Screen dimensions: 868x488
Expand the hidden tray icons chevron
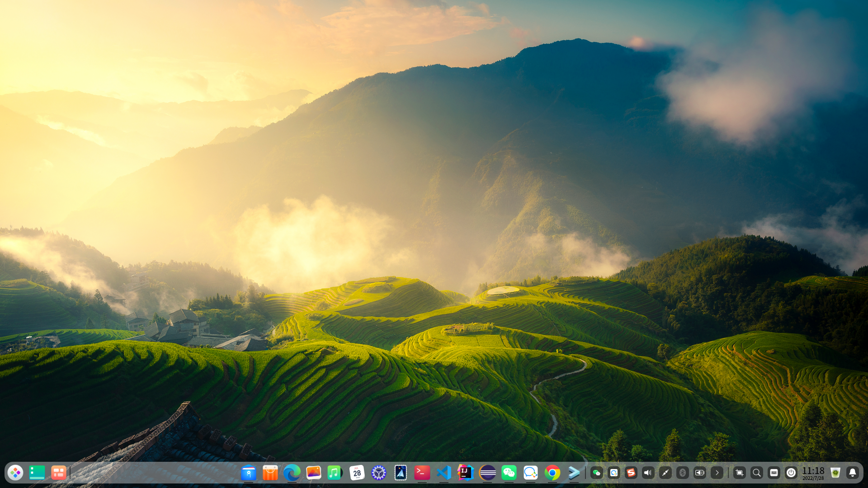(718, 473)
